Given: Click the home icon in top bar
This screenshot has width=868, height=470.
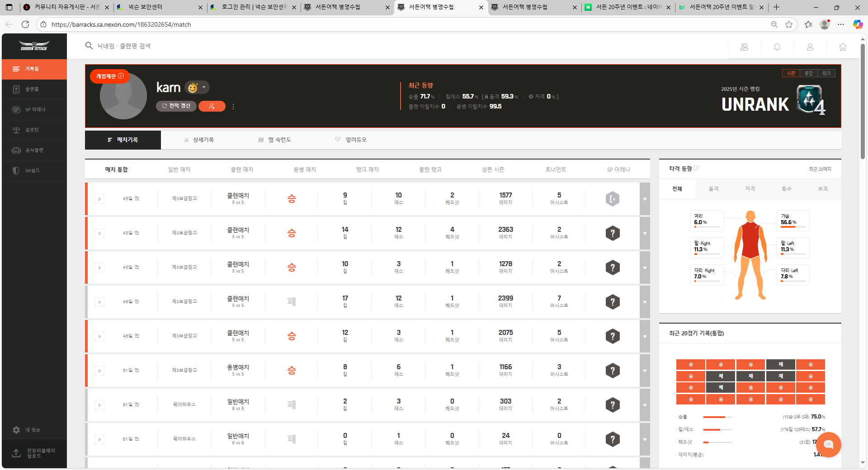Looking at the screenshot, I should tap(843, 47).
